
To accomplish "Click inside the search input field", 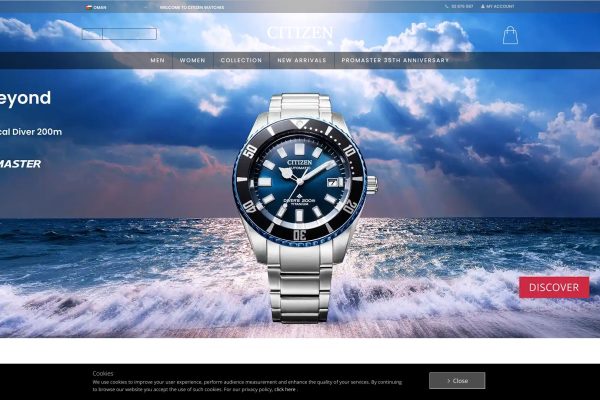I will [x=129, y=34].
